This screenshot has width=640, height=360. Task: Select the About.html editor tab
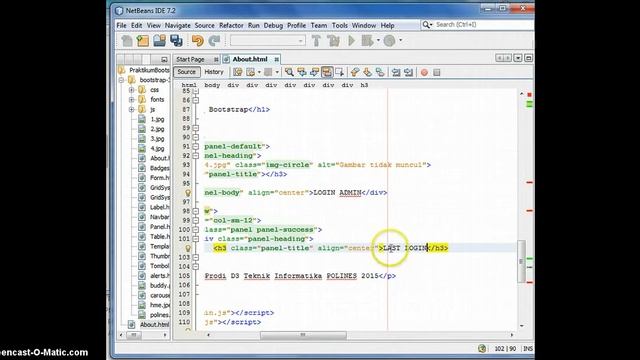(250, 59)
